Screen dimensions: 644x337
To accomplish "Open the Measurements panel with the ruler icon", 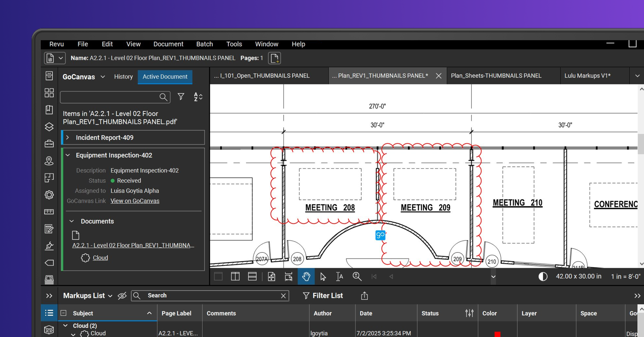I will tap(49, 212).
